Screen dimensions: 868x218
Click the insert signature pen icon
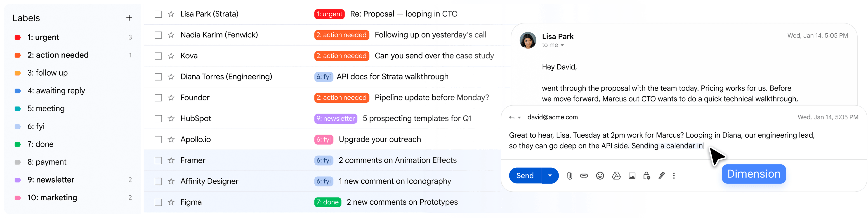661,176
